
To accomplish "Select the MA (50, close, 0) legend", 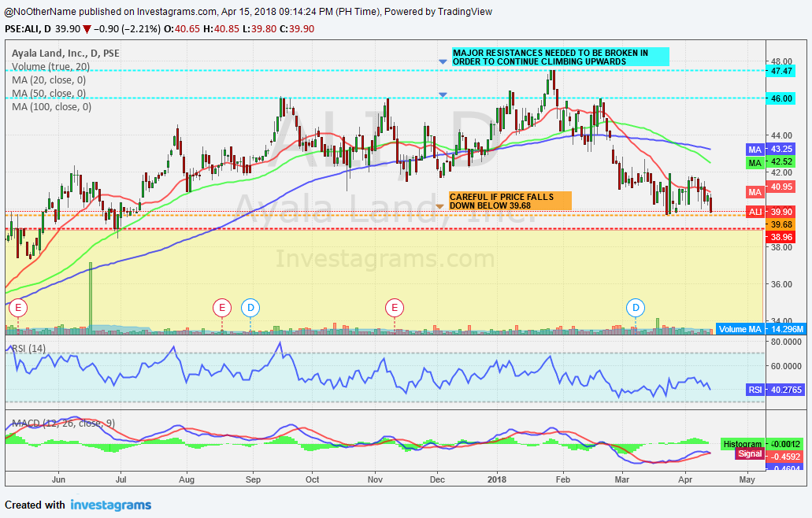I will pos(49,94).
